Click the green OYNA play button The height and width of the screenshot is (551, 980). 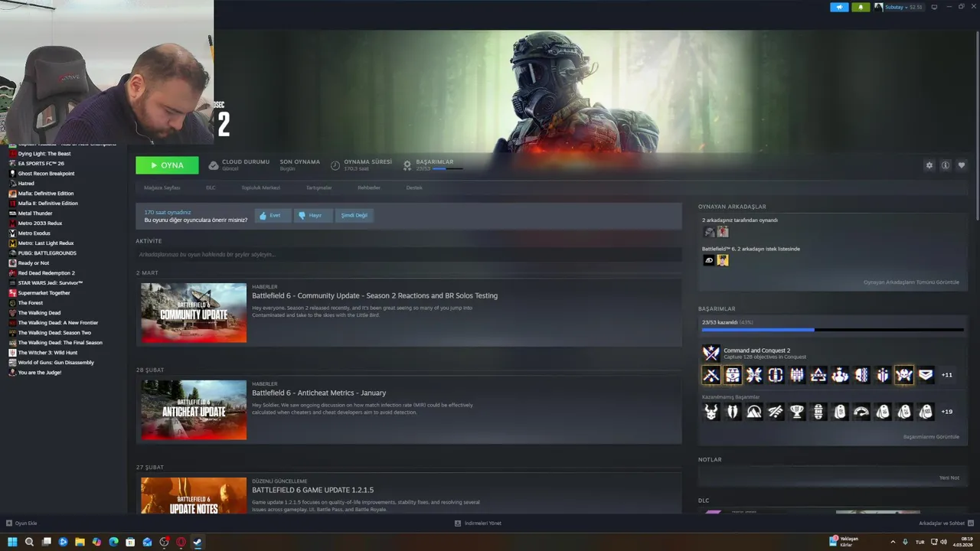[167, 165]
